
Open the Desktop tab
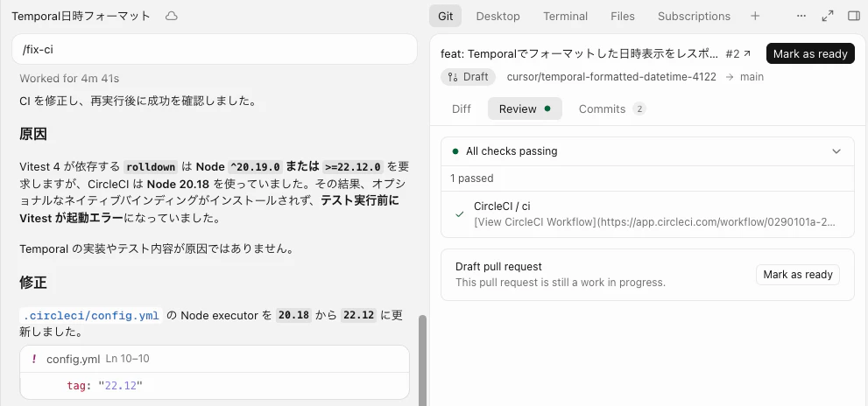pos(498,16)
